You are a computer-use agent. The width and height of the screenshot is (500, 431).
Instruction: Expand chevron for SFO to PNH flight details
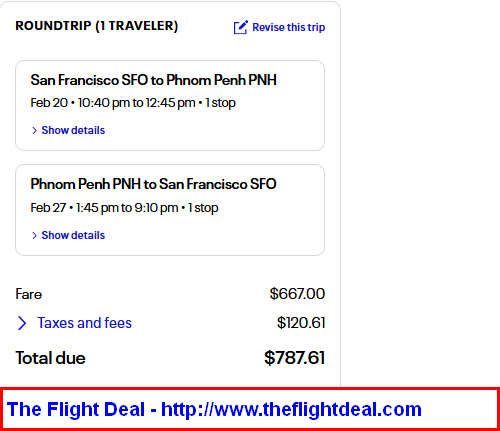(x=34, y=130)
